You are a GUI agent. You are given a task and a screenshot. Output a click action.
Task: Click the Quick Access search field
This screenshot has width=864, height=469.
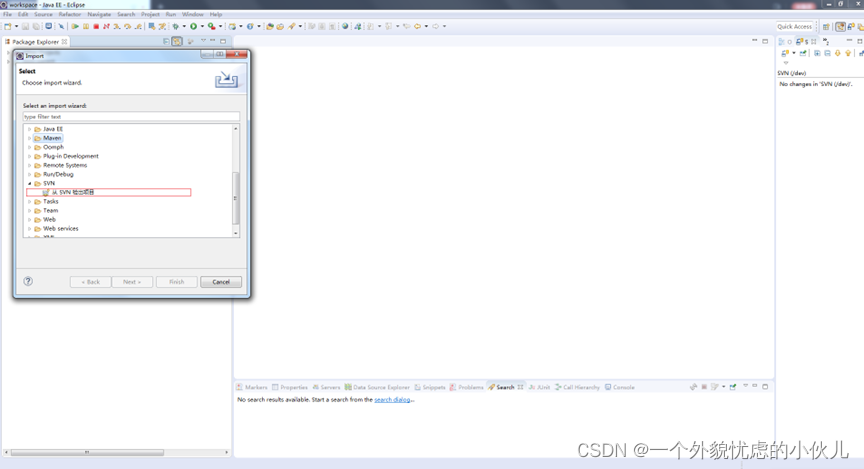tap(795, 26)
